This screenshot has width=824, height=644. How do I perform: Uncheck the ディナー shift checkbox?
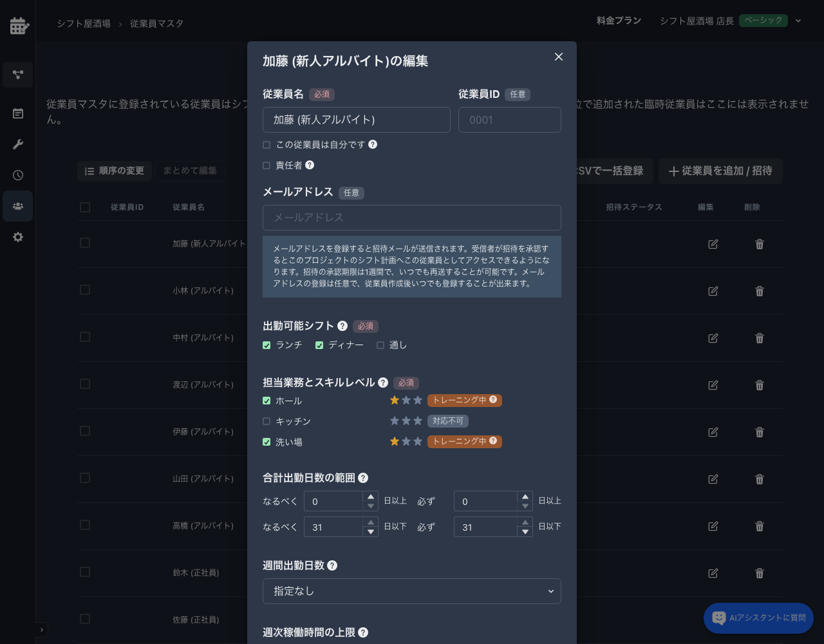click(319, 345)
